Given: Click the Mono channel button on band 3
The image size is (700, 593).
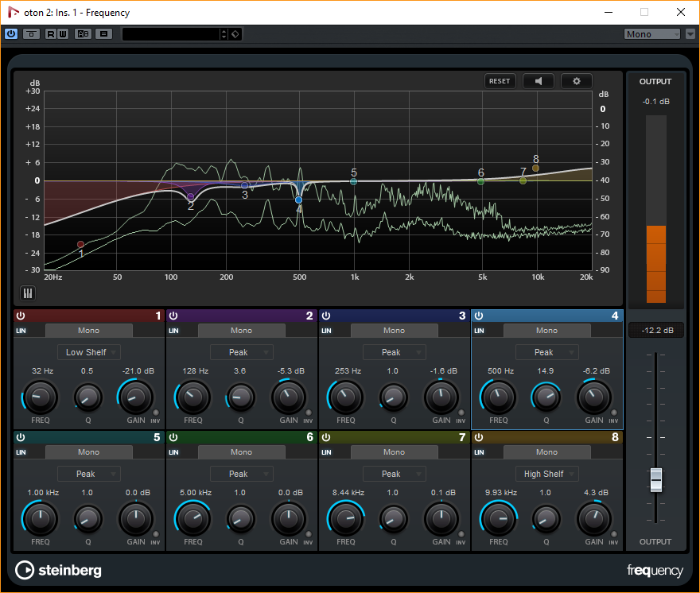Looking at the screenshot, I should pyautogui.click(x=394, y=330).
